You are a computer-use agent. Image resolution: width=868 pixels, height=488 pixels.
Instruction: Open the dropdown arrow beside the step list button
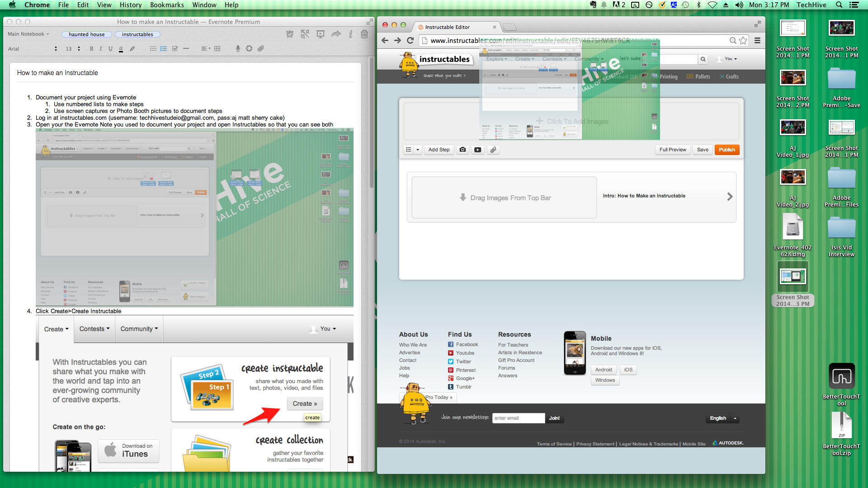pyautogui.click(x=418, y=150)
